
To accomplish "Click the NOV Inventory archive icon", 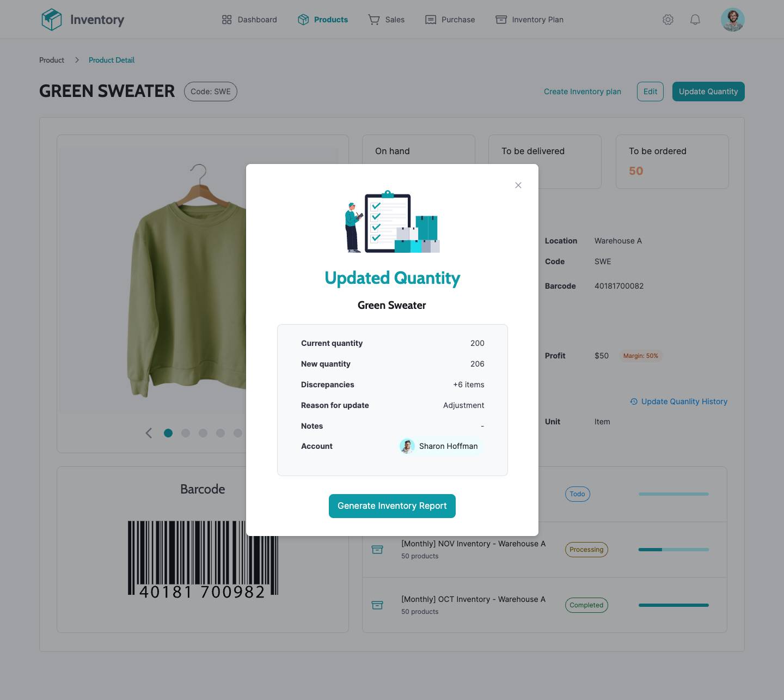I will pos(377,550).
